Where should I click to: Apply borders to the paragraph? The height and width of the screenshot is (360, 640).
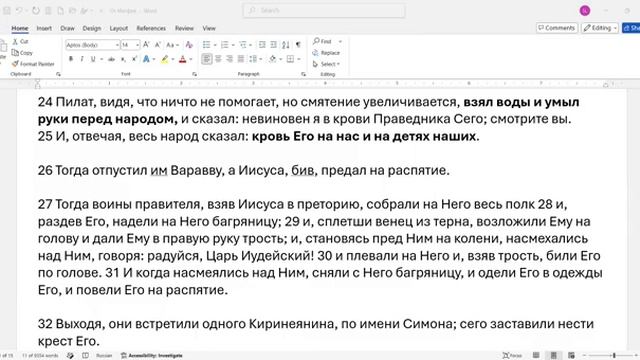click(290, 59)
